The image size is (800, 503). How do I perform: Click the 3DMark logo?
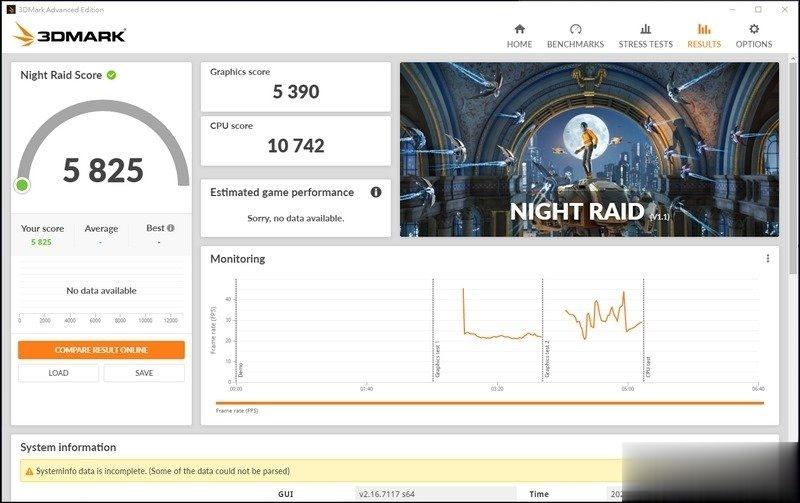(x=69, y=35)
